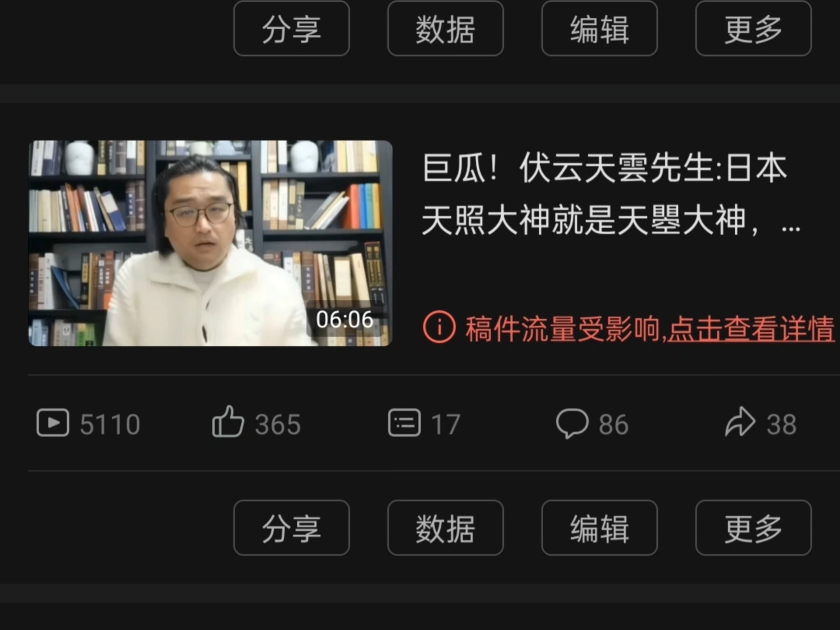
Task: Tap the lower 分享 button
Action: point(291,528)
